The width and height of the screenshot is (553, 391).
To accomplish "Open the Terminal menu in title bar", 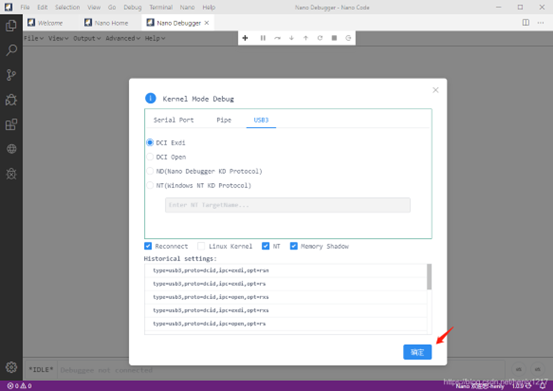I will (161, 7).
